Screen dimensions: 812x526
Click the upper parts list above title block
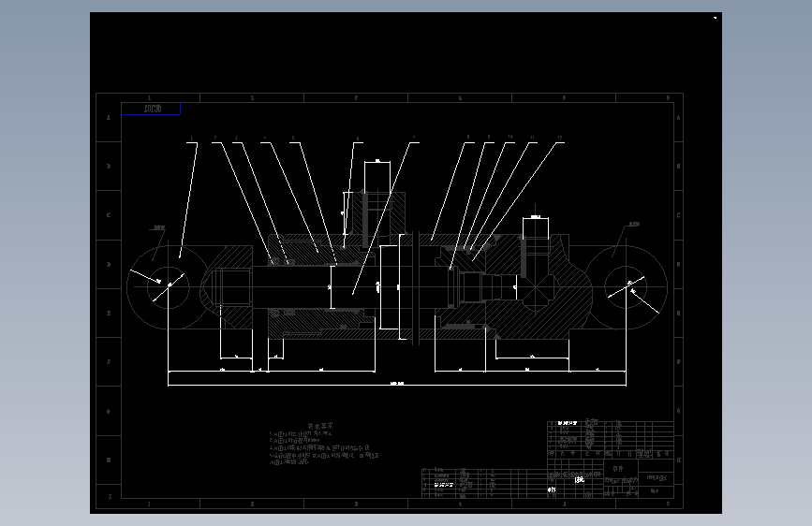pos(611,439)
